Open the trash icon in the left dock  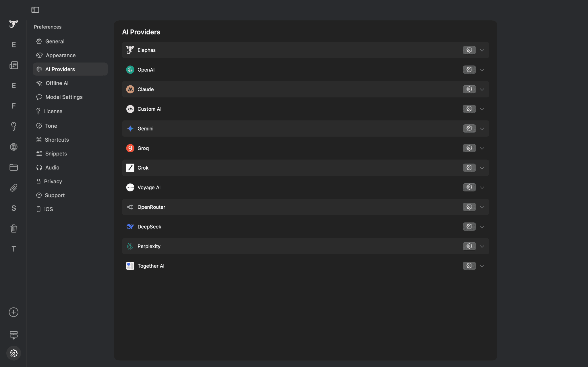click(13, 228)
